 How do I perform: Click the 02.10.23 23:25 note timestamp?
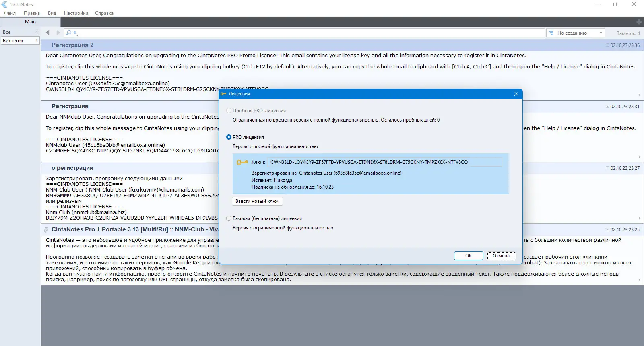[x=625, y=230]
